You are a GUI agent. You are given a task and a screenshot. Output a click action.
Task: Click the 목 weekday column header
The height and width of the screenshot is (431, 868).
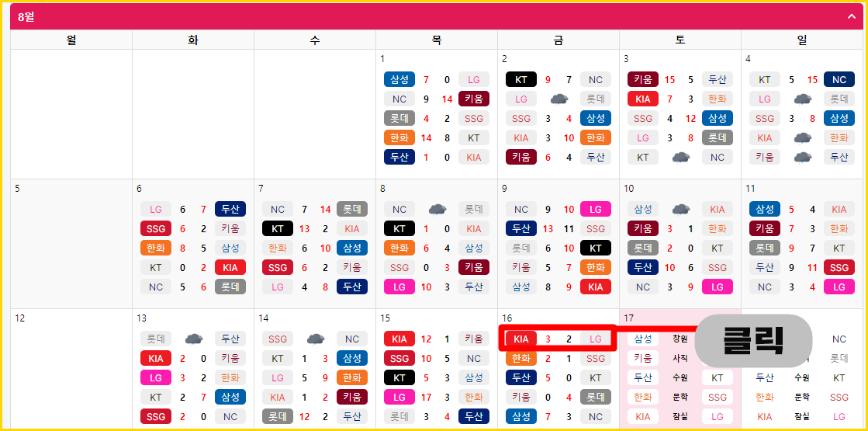[x=437, y=40]
